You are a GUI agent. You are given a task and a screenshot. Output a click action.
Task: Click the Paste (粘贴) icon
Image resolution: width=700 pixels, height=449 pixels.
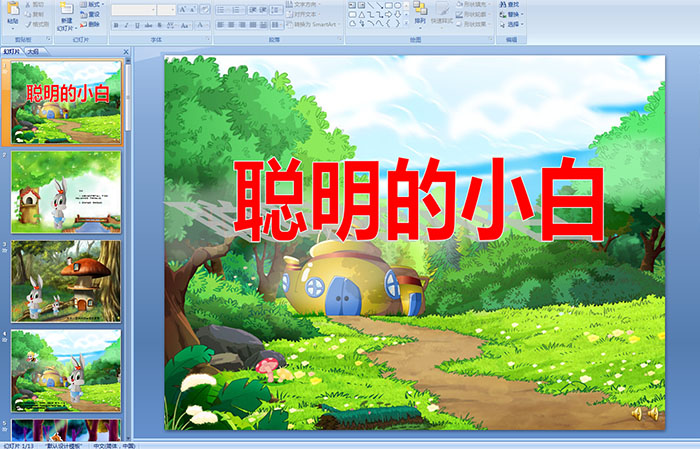pos(13,10)
